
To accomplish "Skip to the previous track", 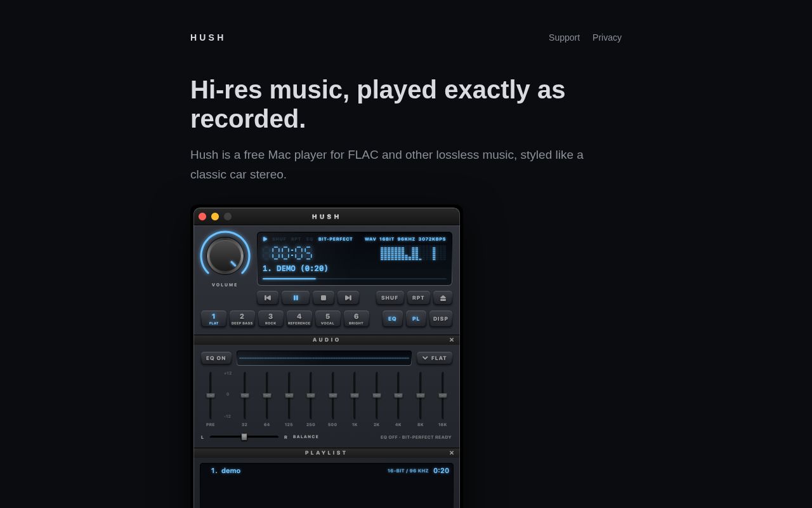I will click(x=268, y=298).
